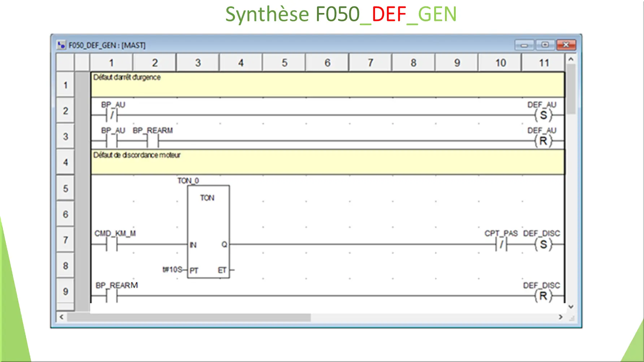This screenshot has width=644, height=362.
Task: Select the DEF_DISC reset coil
Action: tap(544, 296)
